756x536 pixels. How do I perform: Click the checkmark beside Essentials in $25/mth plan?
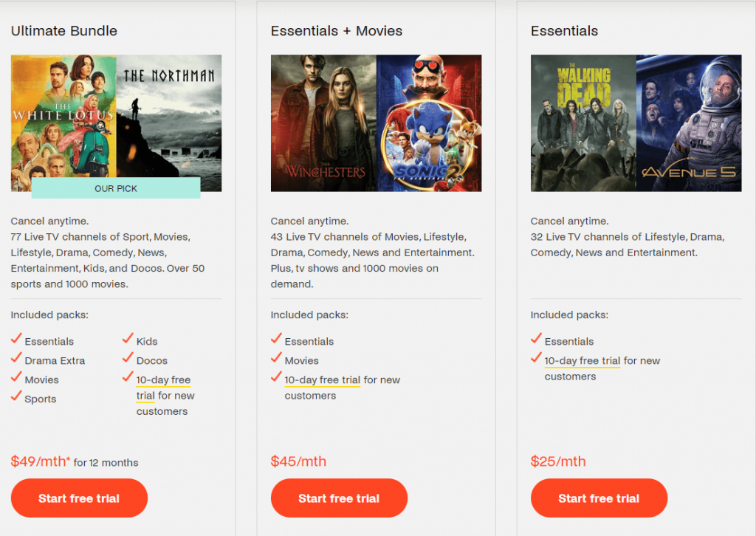tap(536, 338)
